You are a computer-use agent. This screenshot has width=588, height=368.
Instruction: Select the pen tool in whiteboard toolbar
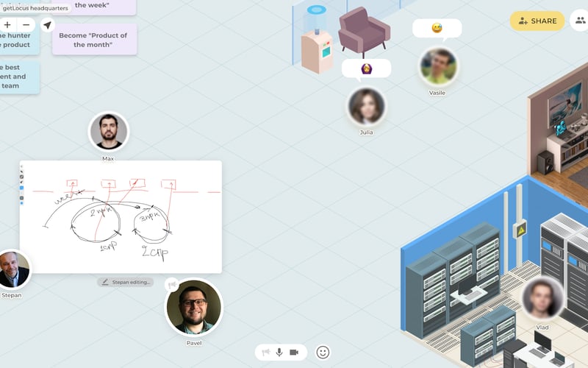[x=21, y=171]
